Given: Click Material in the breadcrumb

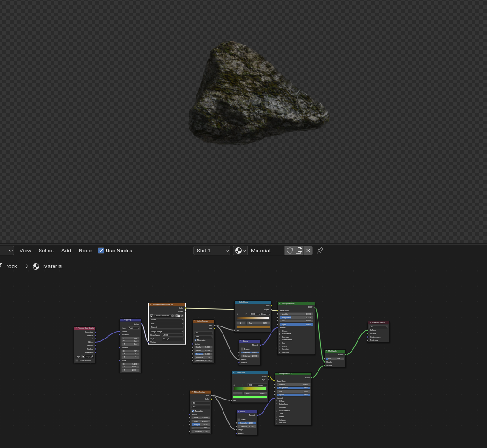Looking at the screenshot, I should [53, 266].
